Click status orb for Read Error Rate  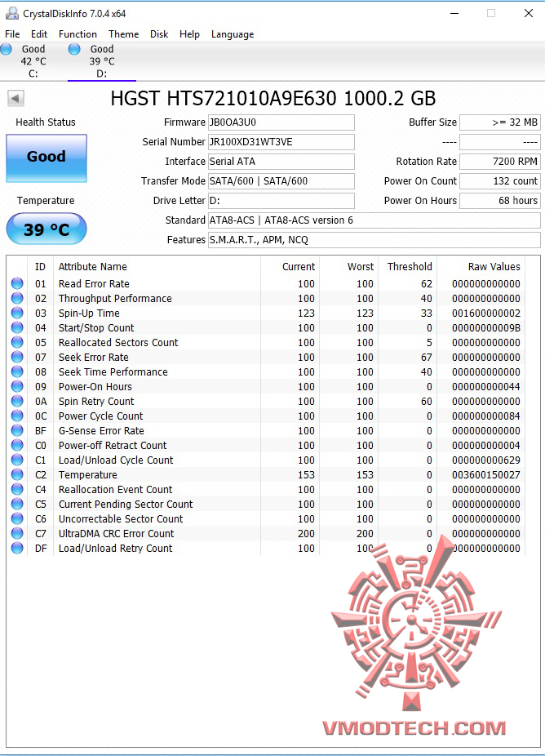(x=17, y=283)
